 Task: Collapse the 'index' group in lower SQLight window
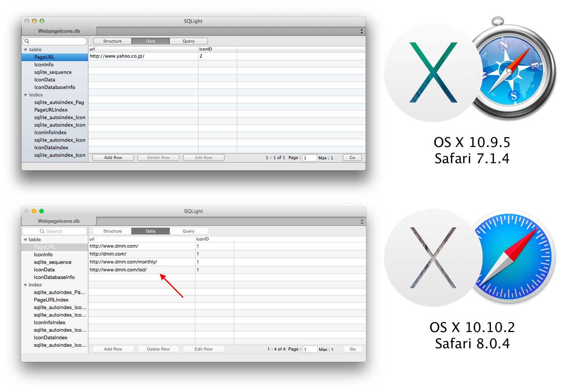click(25, 285)
